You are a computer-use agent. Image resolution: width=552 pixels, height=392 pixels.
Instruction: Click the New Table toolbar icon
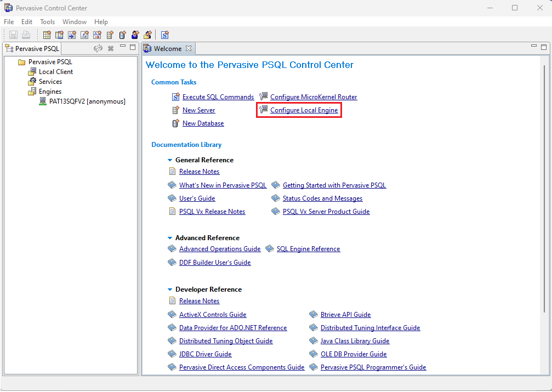coord(47,35)
